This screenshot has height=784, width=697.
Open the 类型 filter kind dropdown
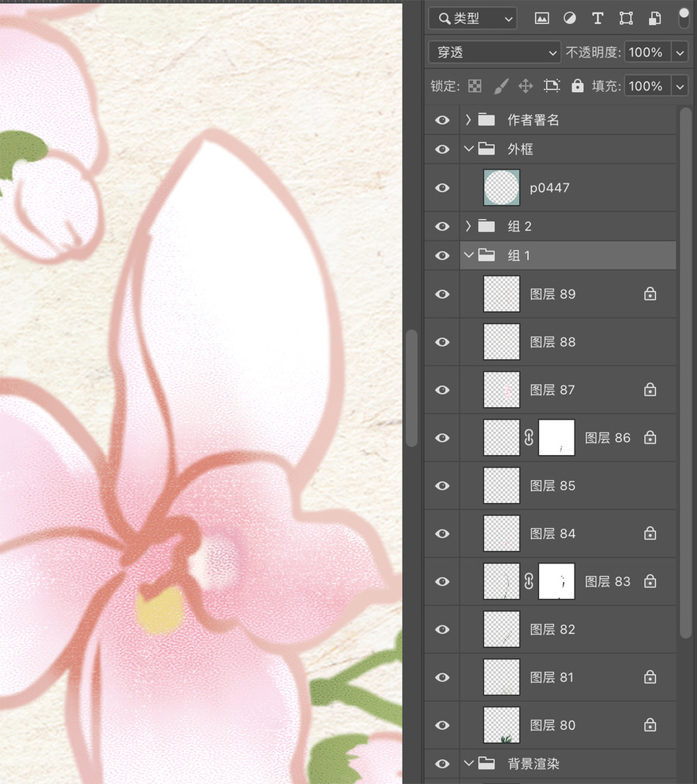pyautogui.click(x=473, y=19)
